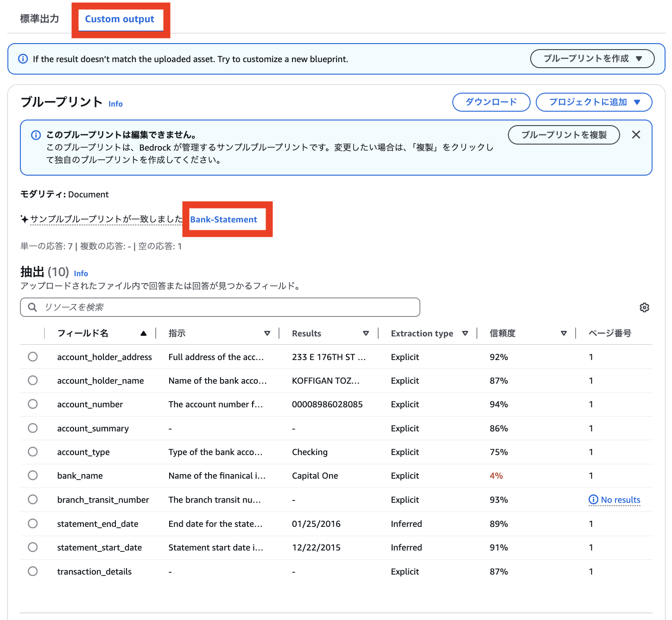
Task: Switch to the 標準出力 tab
Action: [38, 19]
